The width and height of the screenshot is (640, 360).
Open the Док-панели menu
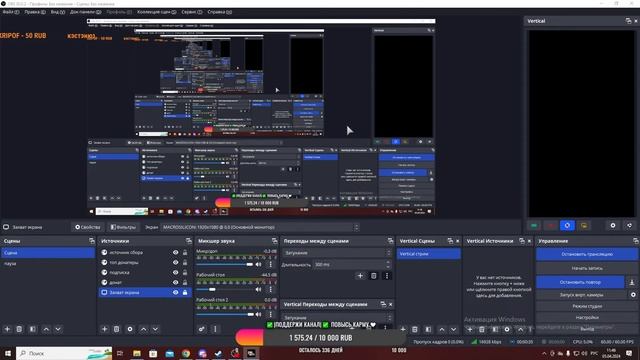point(85,12)
